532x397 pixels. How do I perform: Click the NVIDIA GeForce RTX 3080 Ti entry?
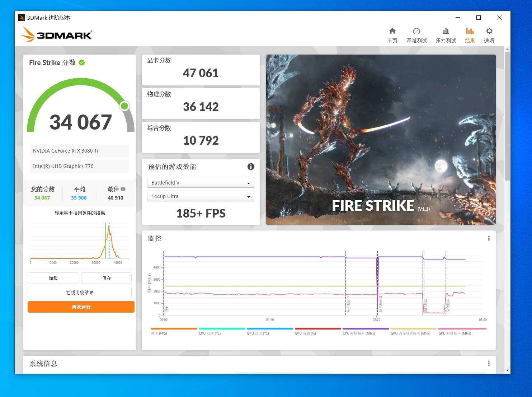tap(79, 151)
